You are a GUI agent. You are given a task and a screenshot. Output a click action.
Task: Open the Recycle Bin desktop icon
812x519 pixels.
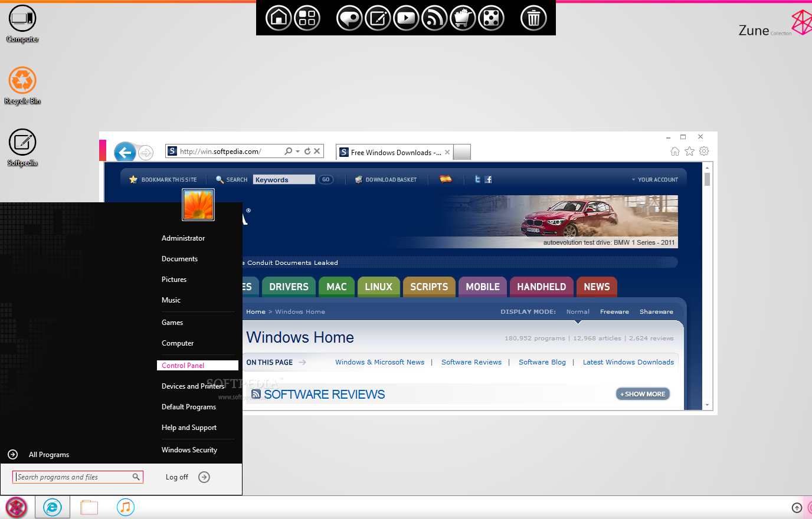(22, 86)
